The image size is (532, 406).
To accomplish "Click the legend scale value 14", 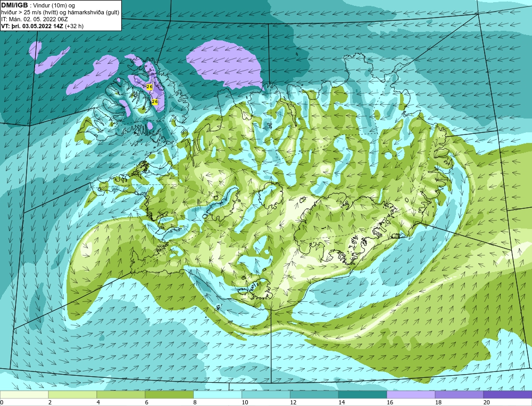I will pyautogui.click(x=342, y=402).
